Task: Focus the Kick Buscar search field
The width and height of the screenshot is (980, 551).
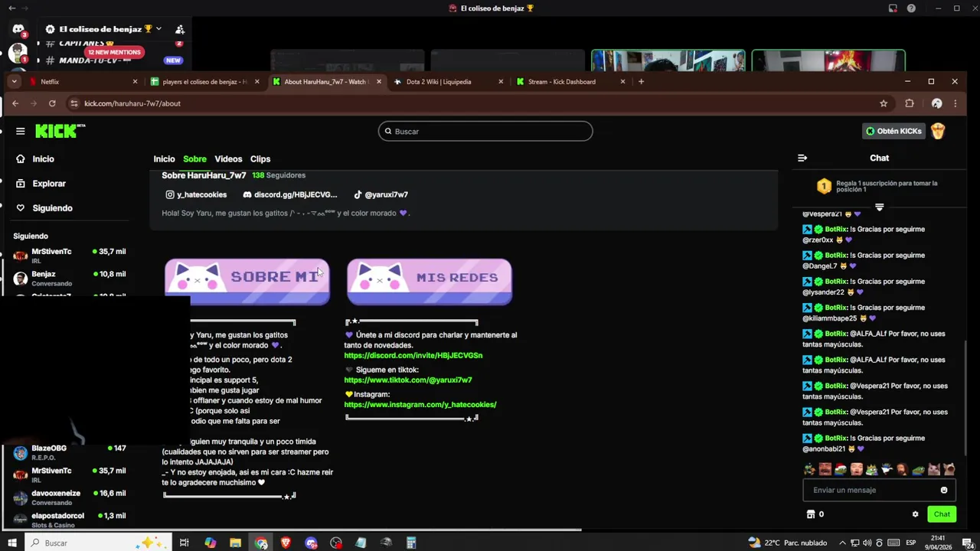Action: pyautogui.click(x=485, y=131)
